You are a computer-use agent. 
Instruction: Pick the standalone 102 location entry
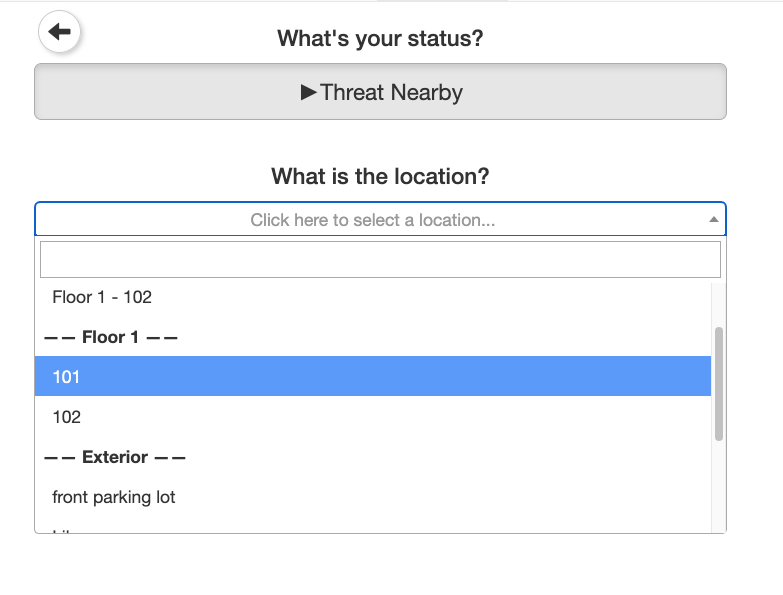[x=67, y=417]
